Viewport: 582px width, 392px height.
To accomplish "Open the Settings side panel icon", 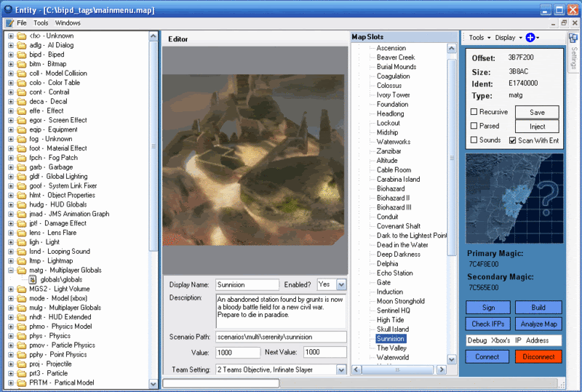I will (x=573, y=38).
